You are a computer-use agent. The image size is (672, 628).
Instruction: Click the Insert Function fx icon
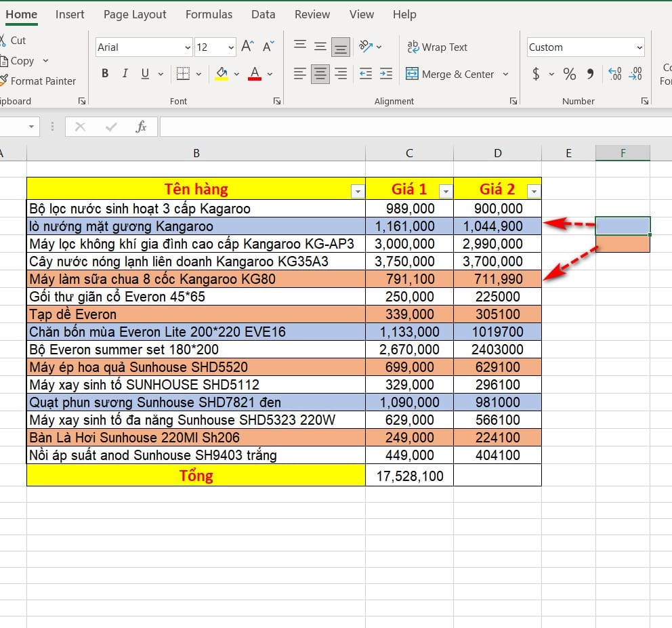pos(141,127)
